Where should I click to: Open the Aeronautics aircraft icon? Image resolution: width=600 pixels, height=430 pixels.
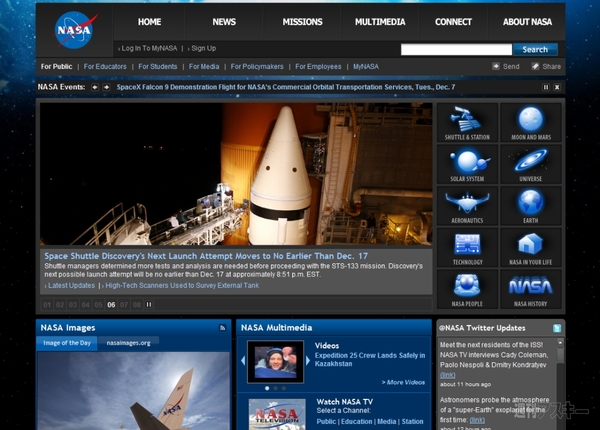coord(467,206)
